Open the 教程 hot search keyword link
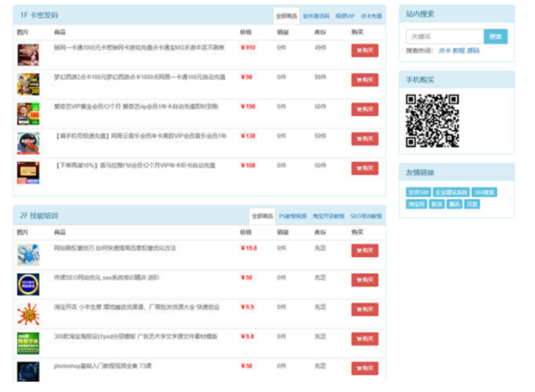 tap(457, 51)
